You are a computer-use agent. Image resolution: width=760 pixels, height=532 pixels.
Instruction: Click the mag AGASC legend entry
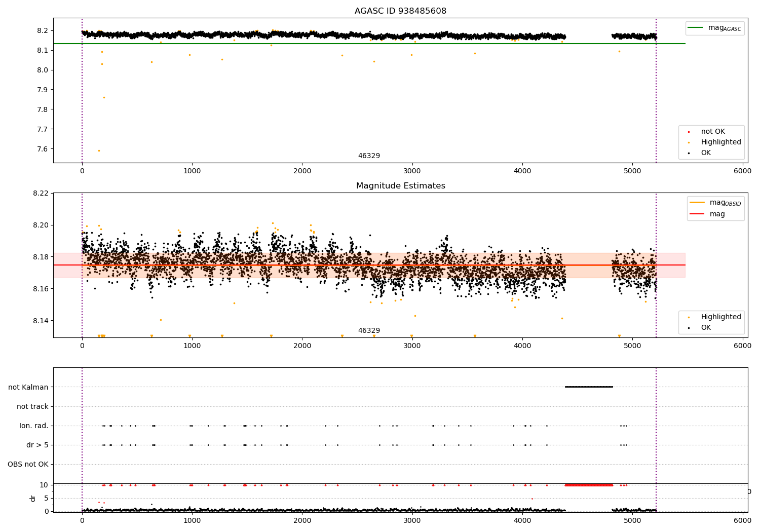pos(715,28)
